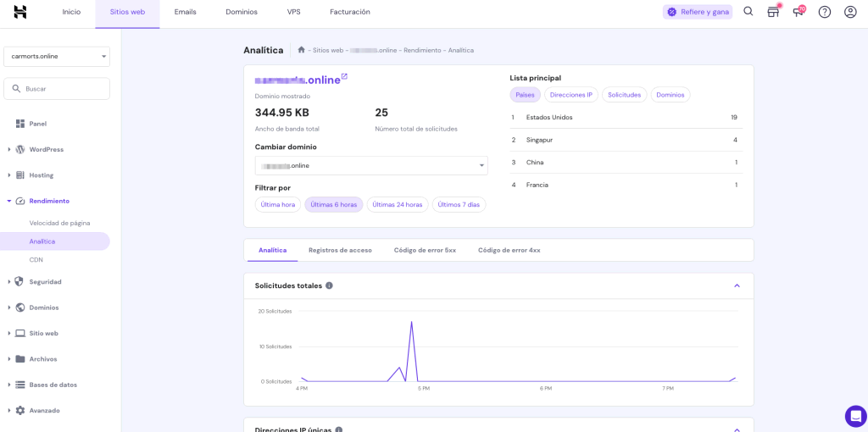Switch main list to Direcciones IP
This screenshot has width=868, height=432.
(571, 95)
